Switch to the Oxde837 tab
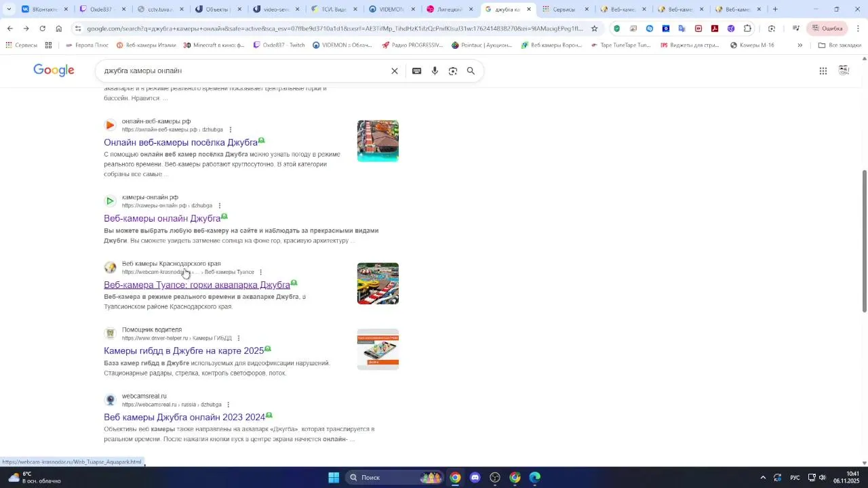Screen dimensions: 868x488 point(102,9)
